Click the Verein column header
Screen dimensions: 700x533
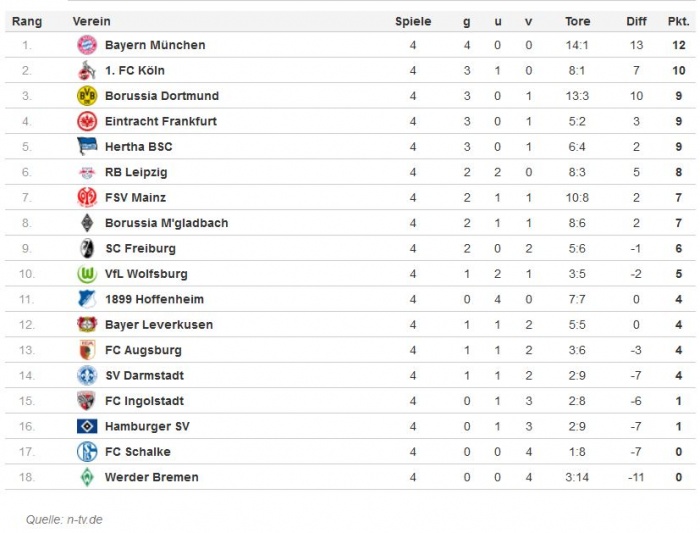click(x=92, y=21)
